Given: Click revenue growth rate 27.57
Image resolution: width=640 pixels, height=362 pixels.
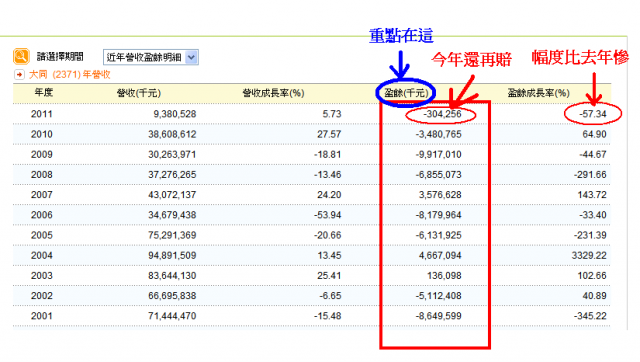Looking at the screenshot, I should coord(329,134).
